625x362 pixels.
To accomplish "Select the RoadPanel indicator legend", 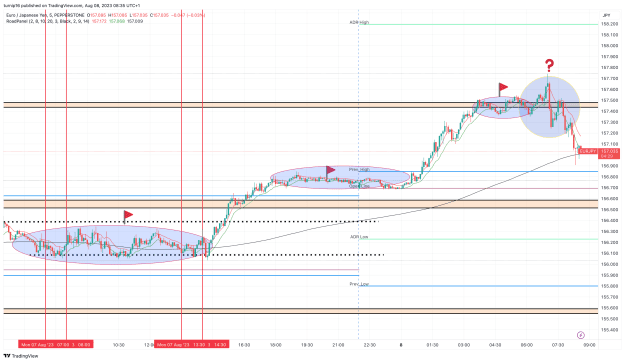I will pyautogui.click(x=47, y=21).
